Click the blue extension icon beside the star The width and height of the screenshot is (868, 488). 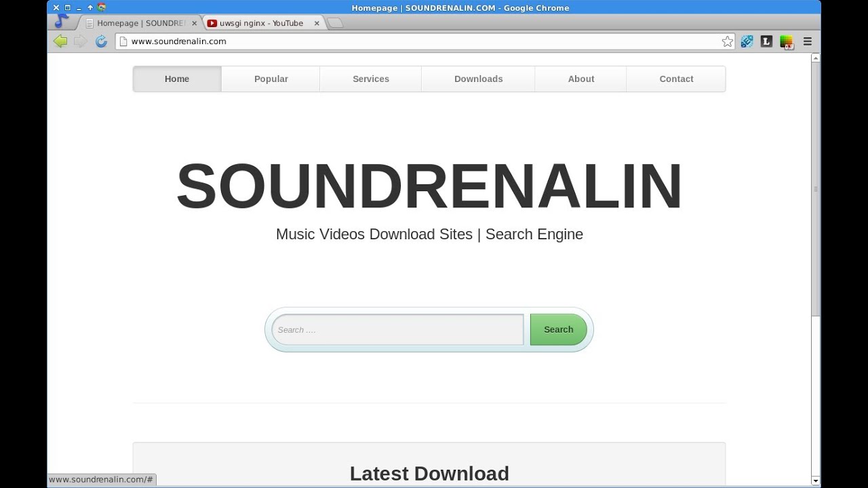click(747, 41)
